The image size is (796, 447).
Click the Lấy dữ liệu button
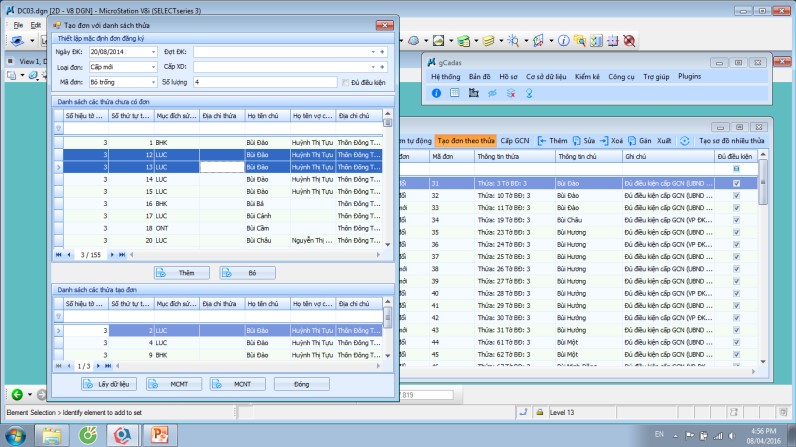pos(108,384)
